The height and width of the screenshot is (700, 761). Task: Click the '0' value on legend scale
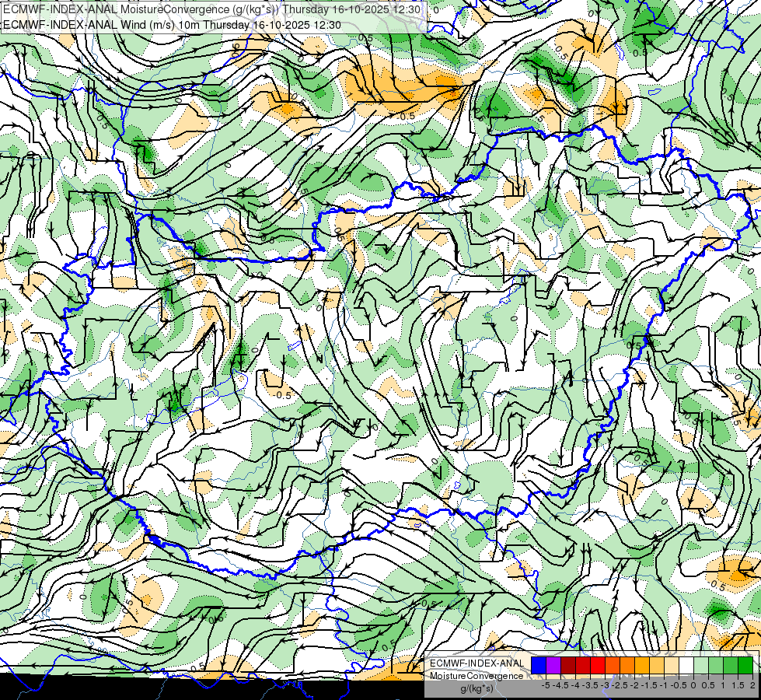coord(693,685)
